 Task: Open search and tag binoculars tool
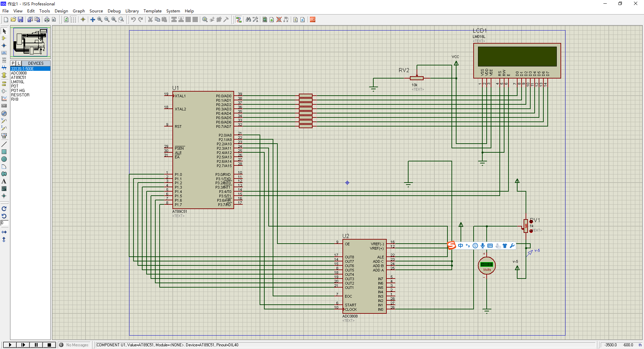click(x=248, y=19)
